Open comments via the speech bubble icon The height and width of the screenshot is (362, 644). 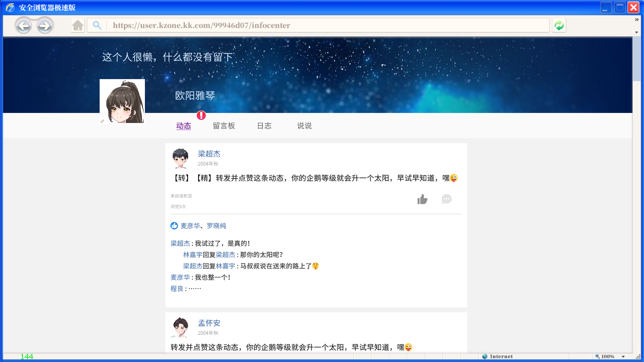(446, 199)
